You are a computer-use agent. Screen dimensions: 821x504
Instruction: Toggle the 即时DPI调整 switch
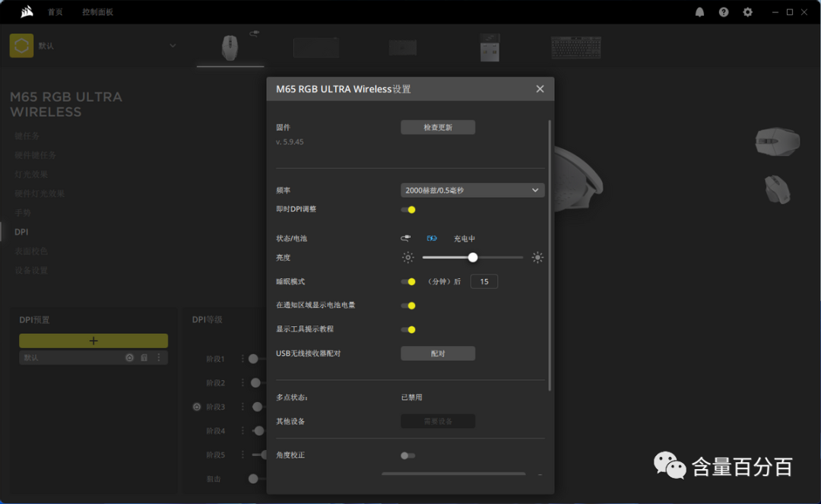pos(408,209)
